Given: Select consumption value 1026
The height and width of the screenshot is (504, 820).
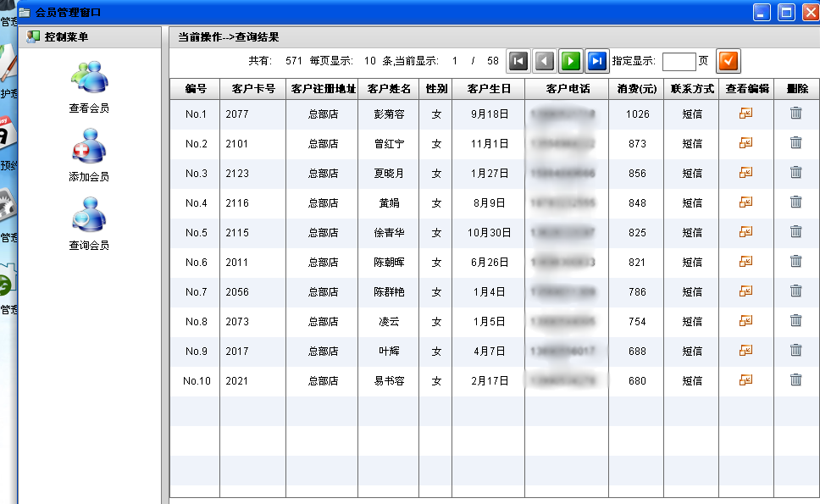Looking at the screenshot, I should [636, 114].
